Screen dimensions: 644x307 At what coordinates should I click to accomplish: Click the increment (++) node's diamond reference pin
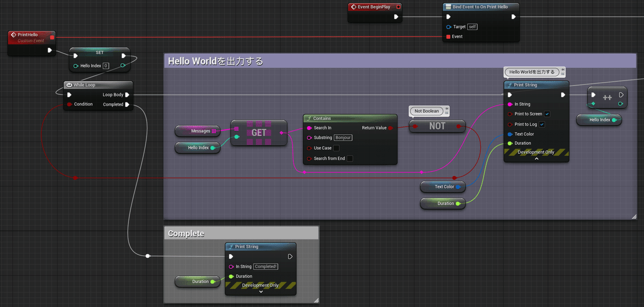[x=594, y=104]
